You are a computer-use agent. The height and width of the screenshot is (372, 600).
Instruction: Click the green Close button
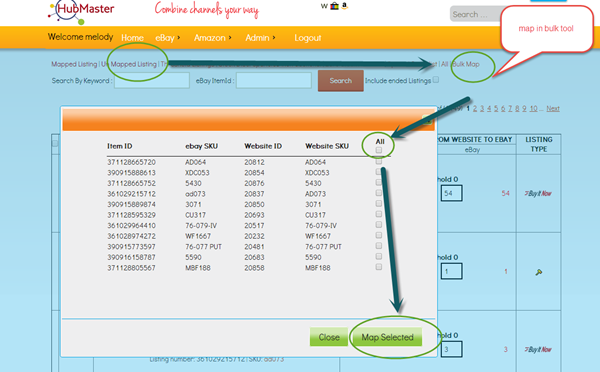[x=329, y=337]
